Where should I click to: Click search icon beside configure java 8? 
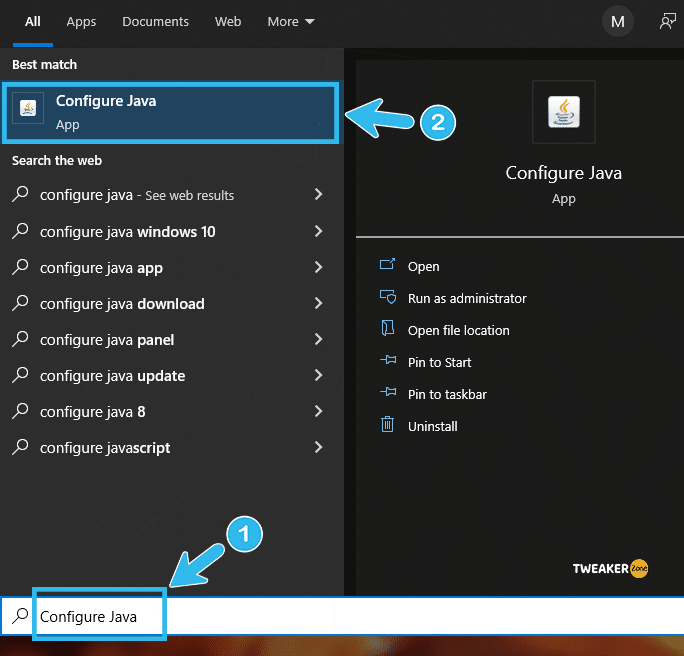point(20,411)
